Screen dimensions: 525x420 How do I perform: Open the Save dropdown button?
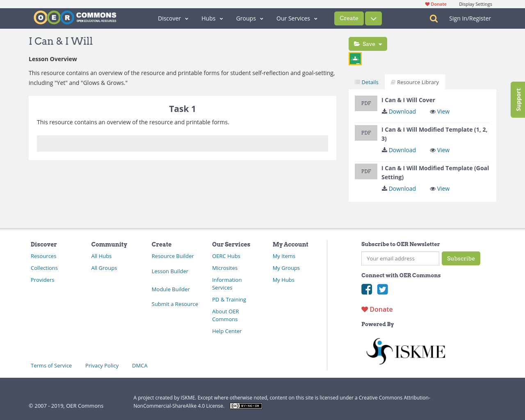(x=368, y=44)
